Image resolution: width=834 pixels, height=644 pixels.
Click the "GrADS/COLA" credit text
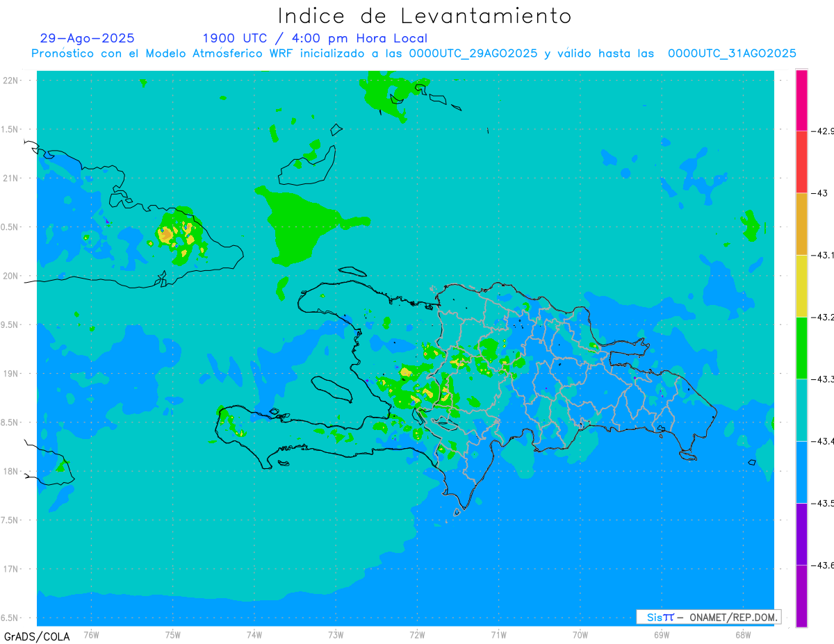(35, 636)
